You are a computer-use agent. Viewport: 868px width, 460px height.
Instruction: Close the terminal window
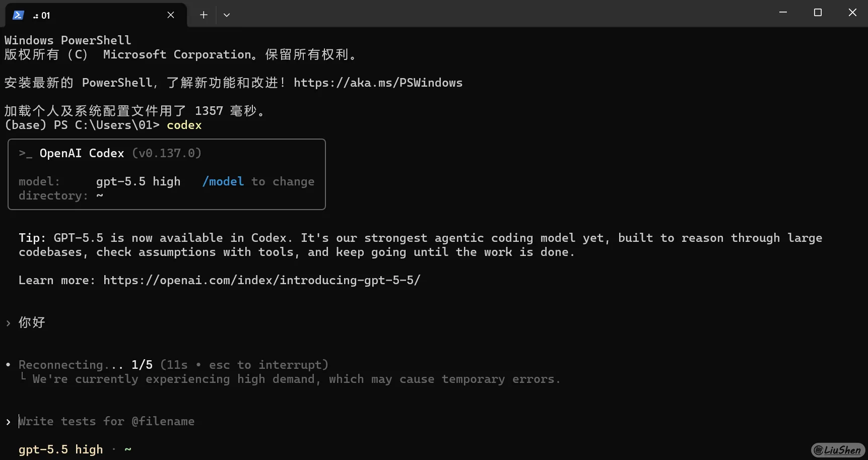tap(852, 13)
